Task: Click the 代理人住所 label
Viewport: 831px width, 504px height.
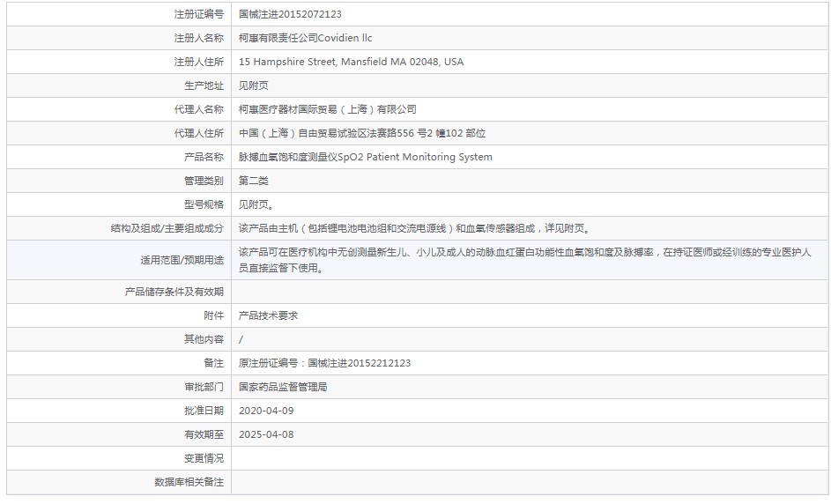Action: pos(199,134)
